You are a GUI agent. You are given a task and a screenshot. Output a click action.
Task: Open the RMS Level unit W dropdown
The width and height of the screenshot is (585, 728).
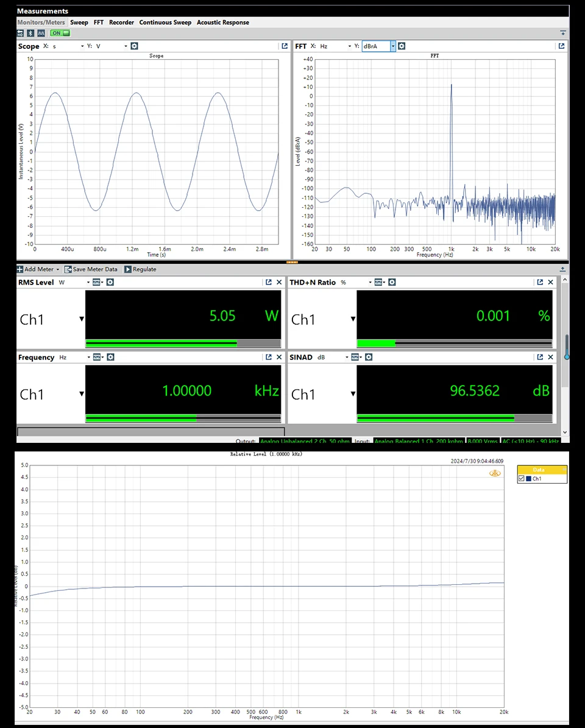88,282
